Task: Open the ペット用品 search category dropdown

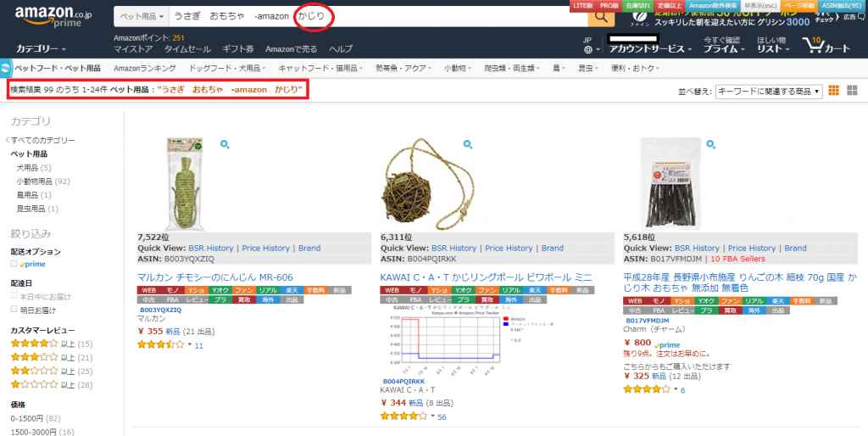Action: click(x=142, y=17)
